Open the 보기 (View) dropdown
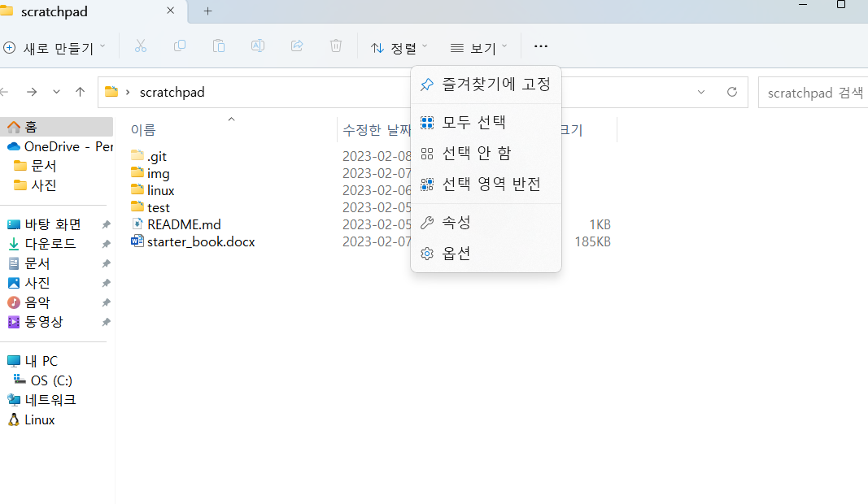868x504 pixels. click(478, 47)
